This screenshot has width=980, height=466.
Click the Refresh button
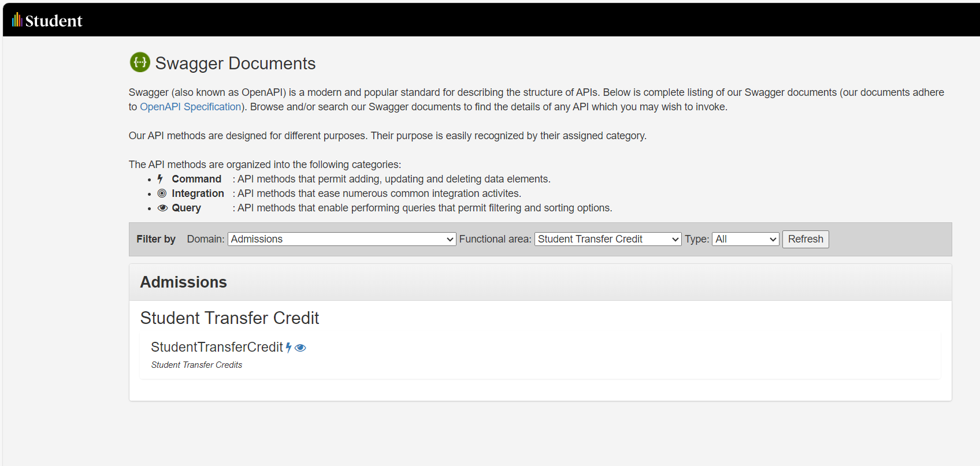pos(805,239)
